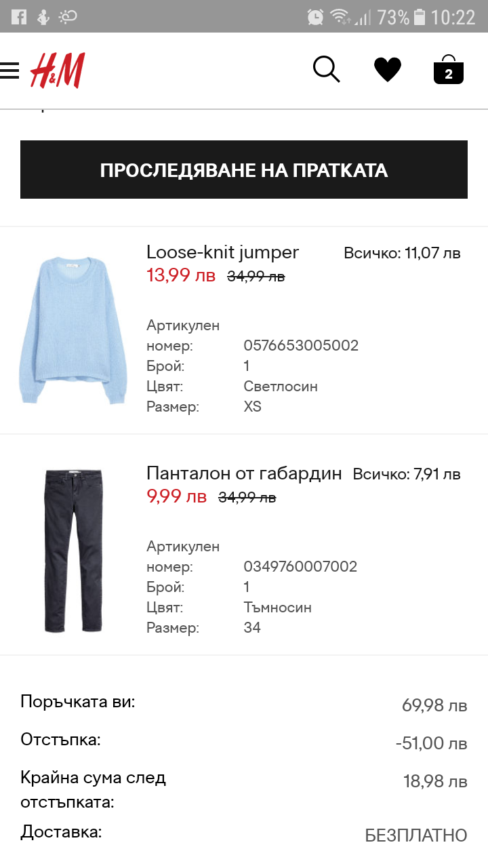Image resolution: width=488 pixels, height=868 pixels.
Task: Tap the БЕЗПЛАТНО delivery label
Action: 416,835
